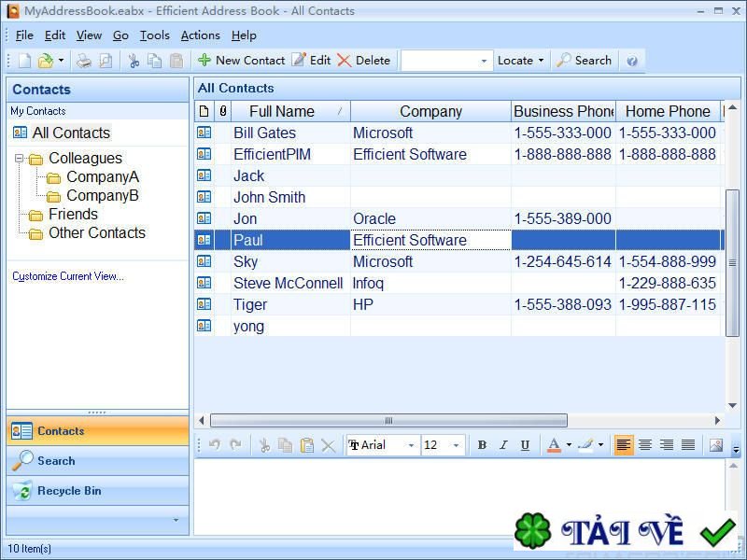This screenshot has height=560, width=747.
Task: Edit the selected contact
Action: [311, 61]
